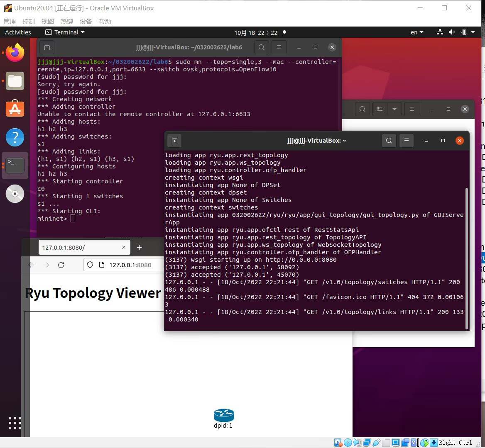The height and width of the screenshot is (448, 485).
Task: Click search in the lab6 terminal window
Action: (261, 47)
